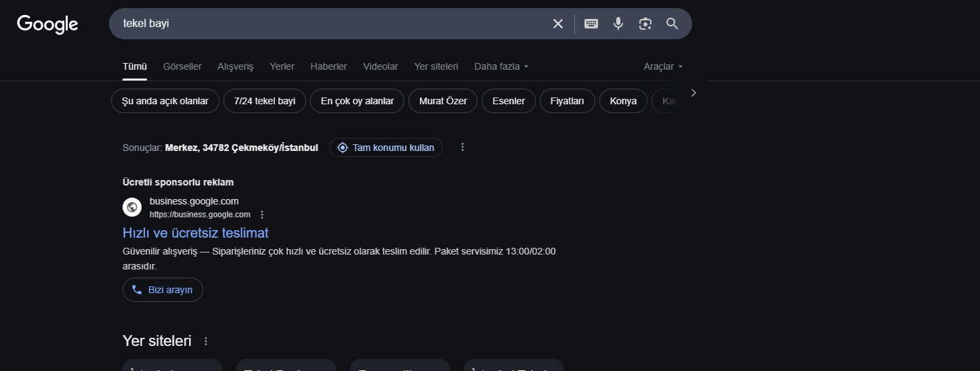Click the Bizi arayın call button
This screenshot has width=980, height=371.
[x=163, y=290]
